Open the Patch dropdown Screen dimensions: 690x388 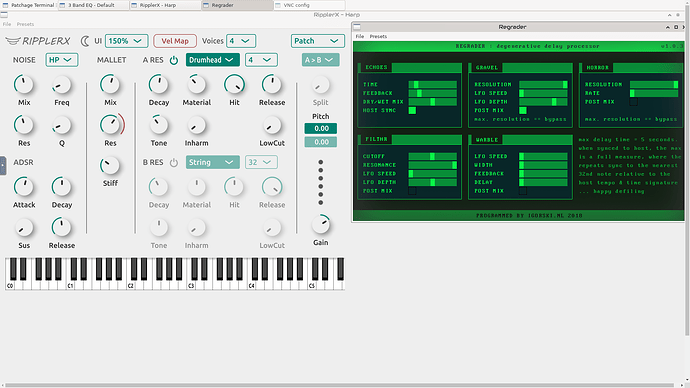pyautogui.click(x=317, y=41)
